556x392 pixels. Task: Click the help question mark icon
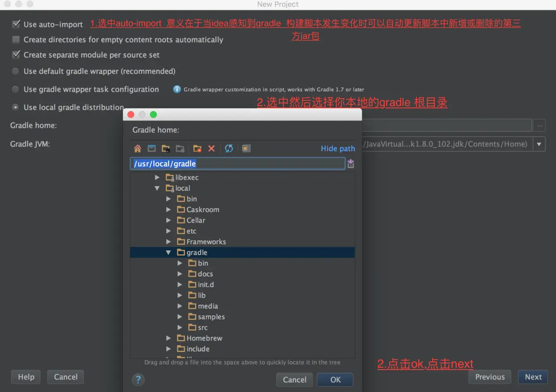[x=138, y=379]
